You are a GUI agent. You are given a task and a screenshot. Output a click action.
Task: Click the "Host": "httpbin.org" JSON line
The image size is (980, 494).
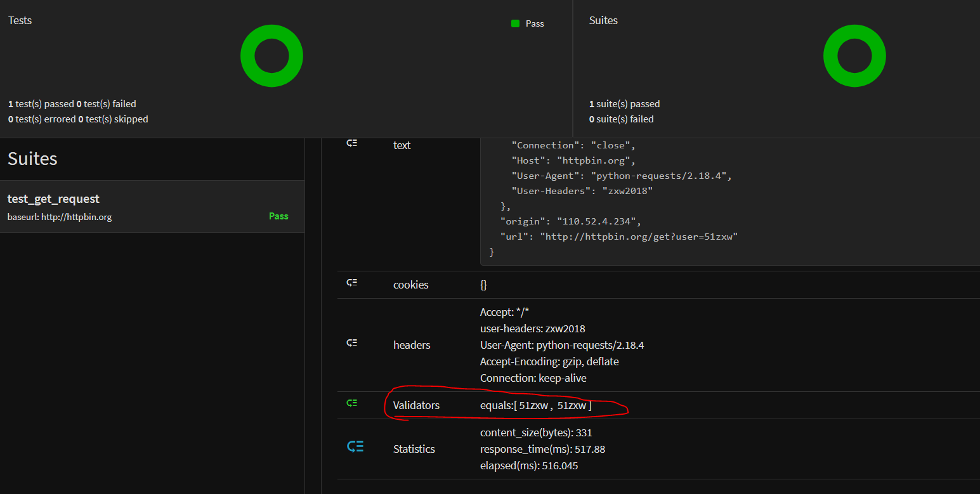click(x=573, y=160)
